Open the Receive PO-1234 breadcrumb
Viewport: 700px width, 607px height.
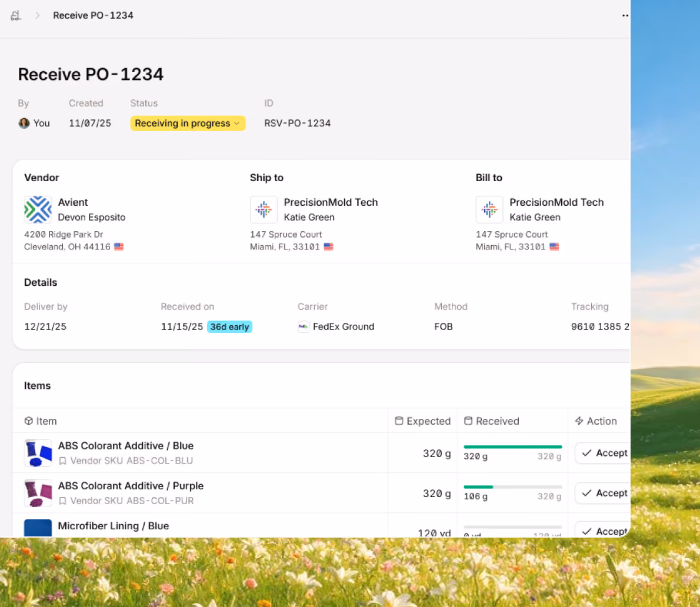(93, 15)
